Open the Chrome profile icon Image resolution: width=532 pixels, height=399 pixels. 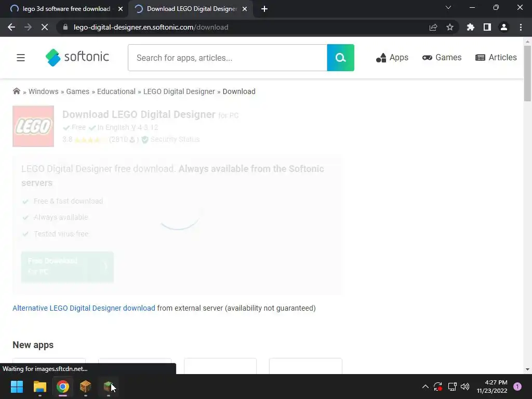(504, 27)
